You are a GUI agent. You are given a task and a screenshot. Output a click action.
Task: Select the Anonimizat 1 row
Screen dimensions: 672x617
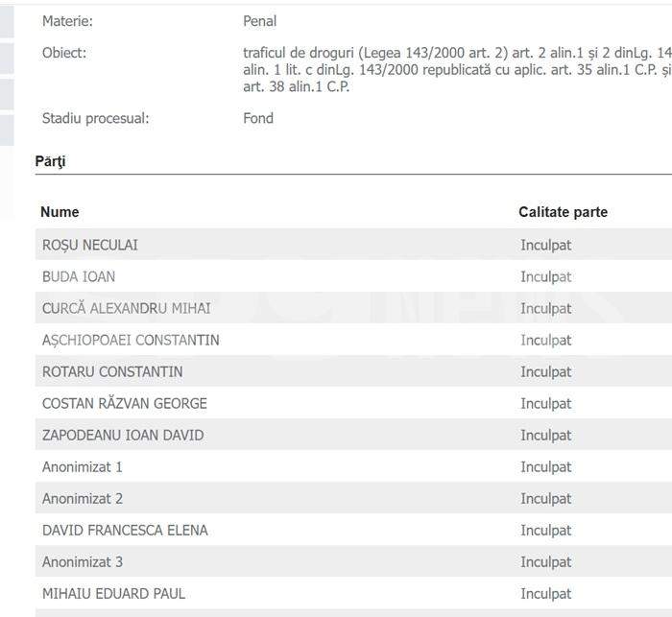pos(83,466)
